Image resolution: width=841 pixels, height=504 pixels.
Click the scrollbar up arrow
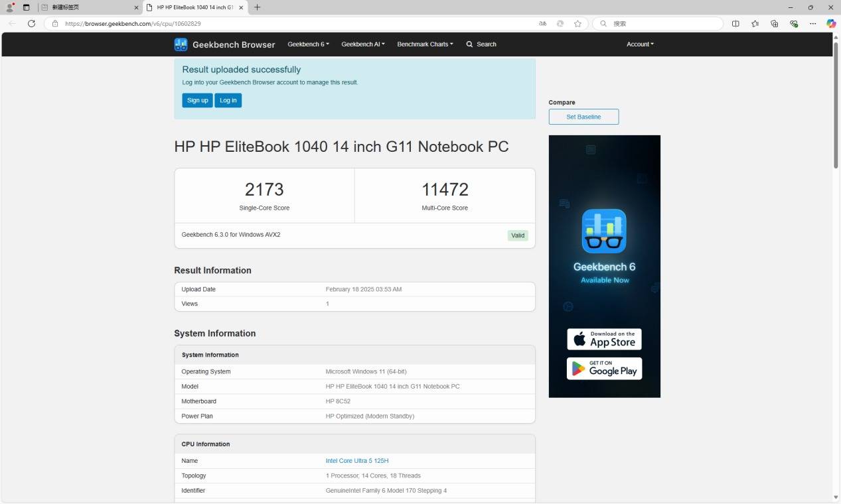click(836, 36)
